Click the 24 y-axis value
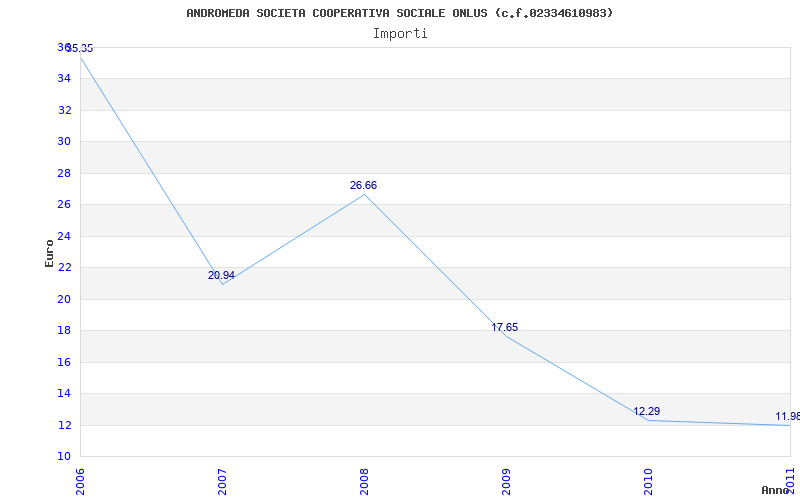 point(64,236)
